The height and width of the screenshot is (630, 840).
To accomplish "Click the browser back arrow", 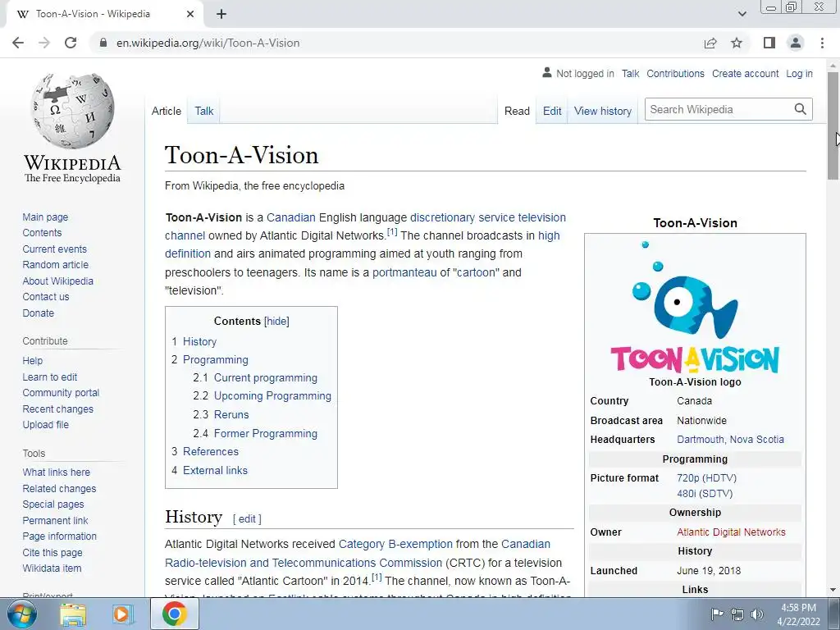I will tap(18, 43).
